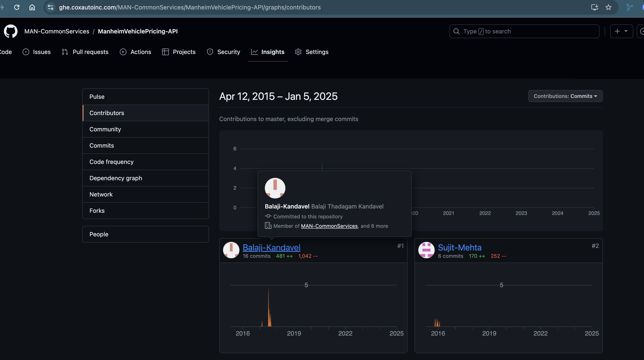Open Code frequency in the sidebar
644x360 pixels.
pos(146,162)
